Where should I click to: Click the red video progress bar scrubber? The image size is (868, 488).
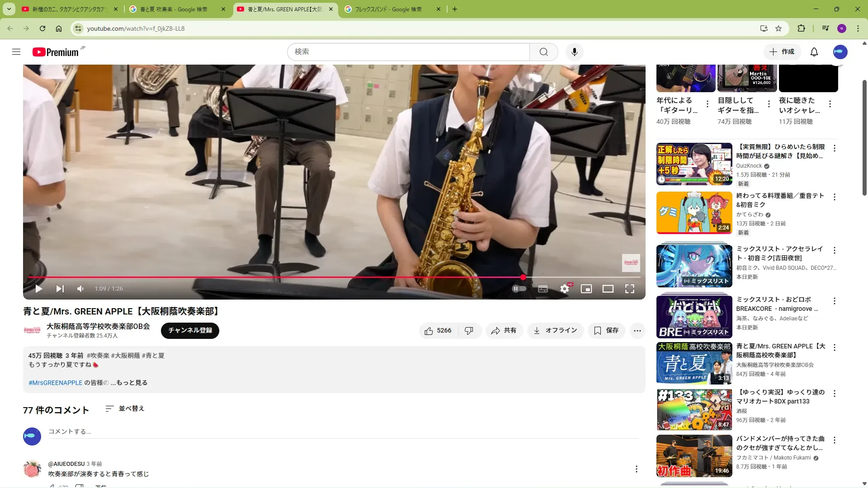[523, 277]
